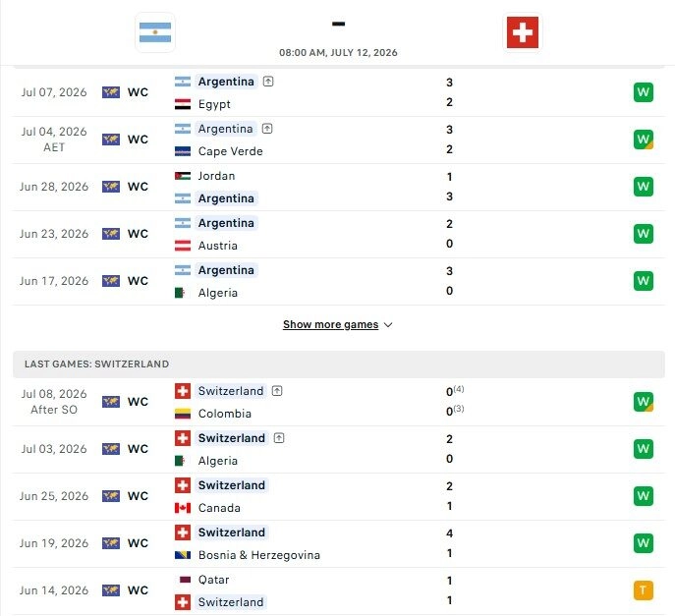Click the chevron next to Show more games
The width and height of the screenshot is (675, 616).
[388, 325]
